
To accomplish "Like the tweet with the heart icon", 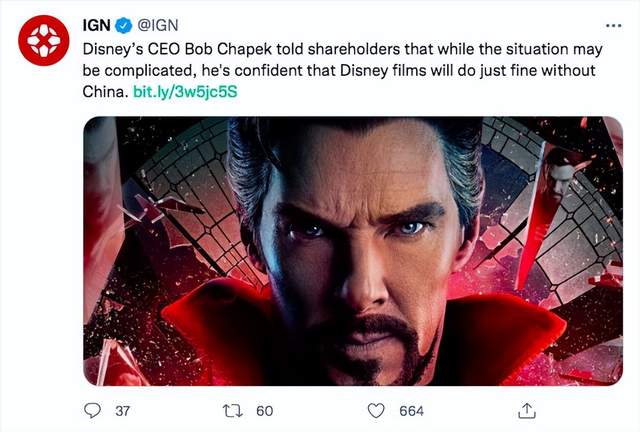I will 376,410.
